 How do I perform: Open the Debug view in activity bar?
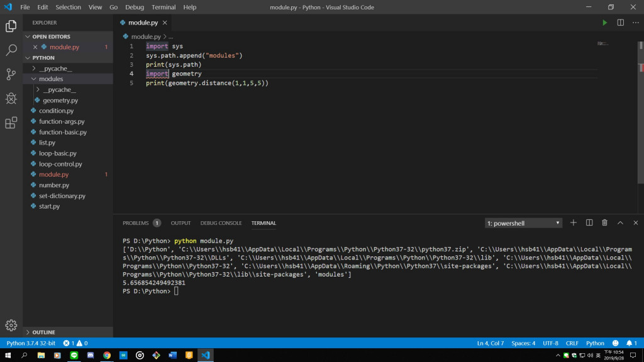click(11, 99)
